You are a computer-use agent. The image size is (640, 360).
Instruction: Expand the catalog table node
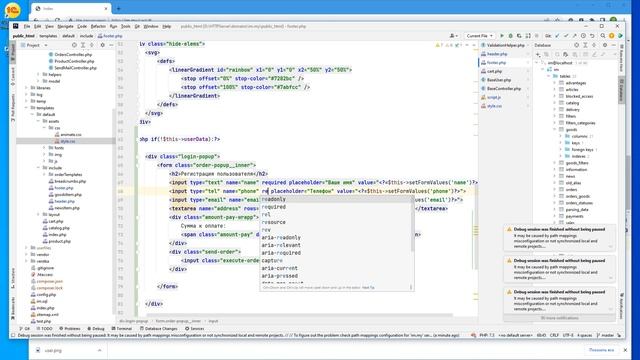click(x=555, y=103)
